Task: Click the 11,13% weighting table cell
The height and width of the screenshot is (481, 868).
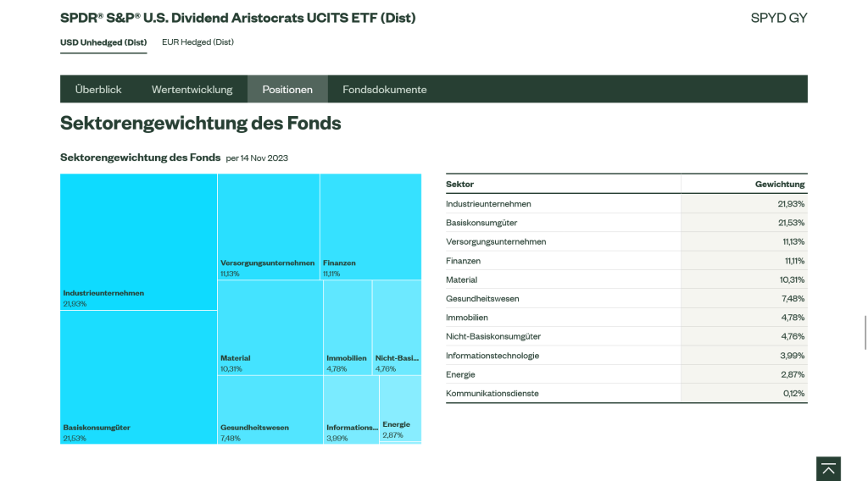Action: [x=744, y=241]
